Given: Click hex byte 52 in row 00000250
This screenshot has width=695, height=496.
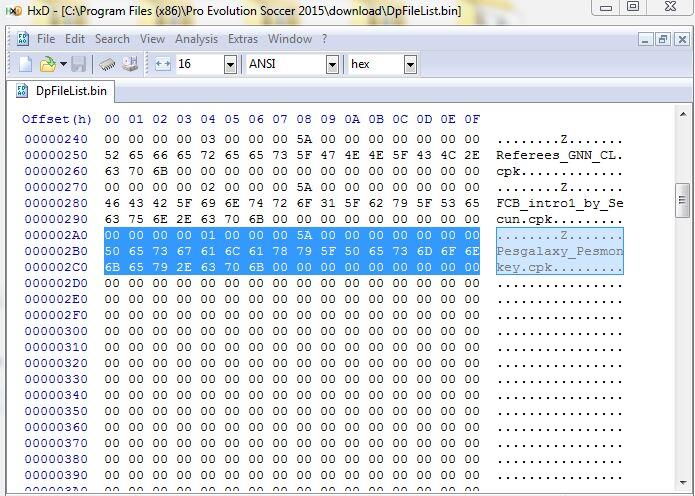Looking at the screenshot, I should click(112, 155).
